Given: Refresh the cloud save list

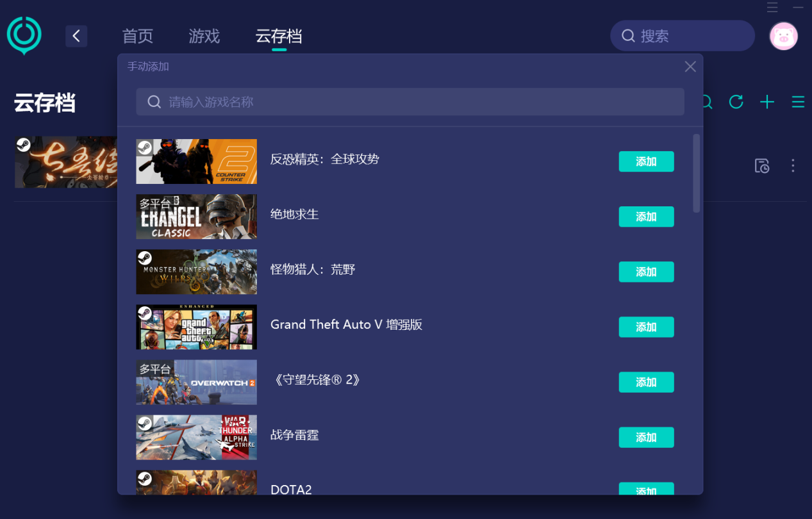Looking at the screenshot, I should (736, 102).
